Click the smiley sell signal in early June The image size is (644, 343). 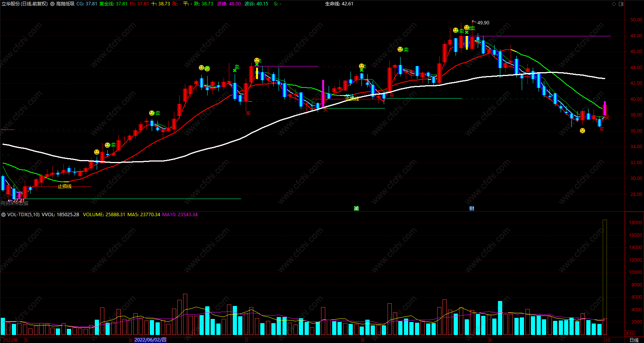click(x=152, y=113)
